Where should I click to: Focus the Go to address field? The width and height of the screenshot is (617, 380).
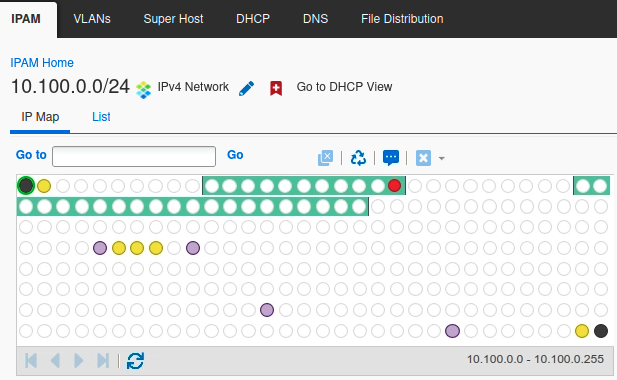point(134,157)
